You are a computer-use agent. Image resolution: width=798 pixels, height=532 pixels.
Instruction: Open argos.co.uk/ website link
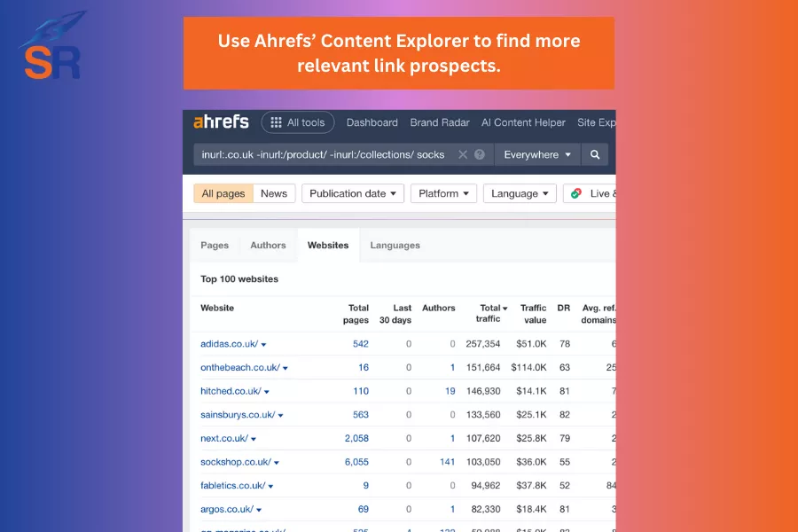click(227, 509)
